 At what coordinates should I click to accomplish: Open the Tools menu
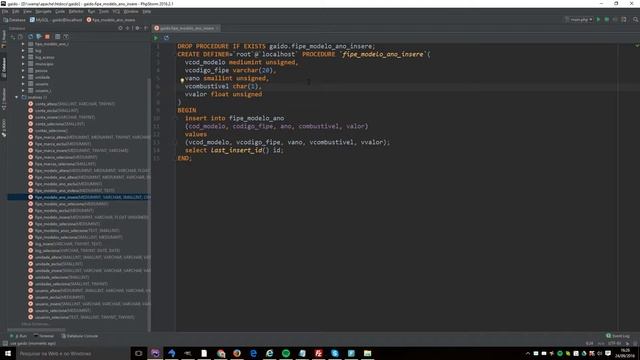point(104,11)
